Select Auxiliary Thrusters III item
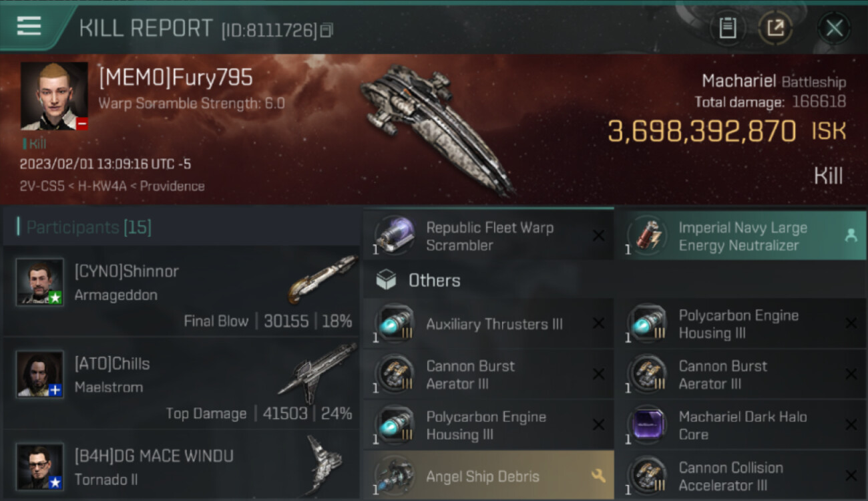 coord(488,324)
